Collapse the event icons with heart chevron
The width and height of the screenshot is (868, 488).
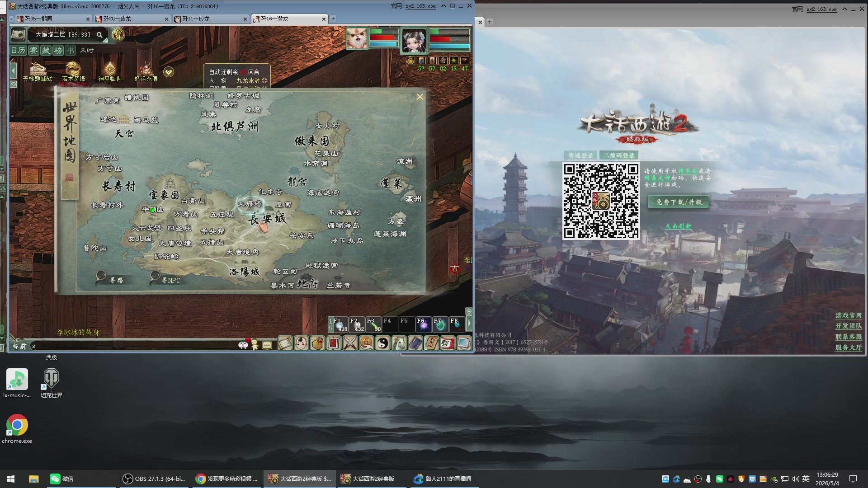click(169, 72)
